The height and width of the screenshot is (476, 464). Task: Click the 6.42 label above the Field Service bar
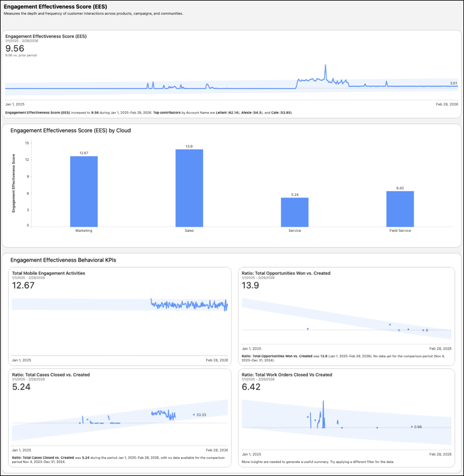400,188
